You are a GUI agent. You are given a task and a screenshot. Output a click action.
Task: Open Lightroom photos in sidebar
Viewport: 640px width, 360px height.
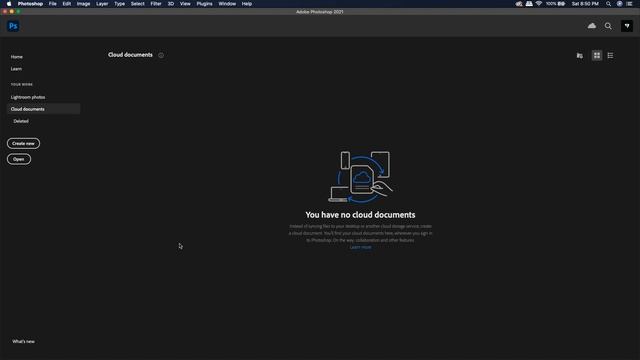[x=28, y=97]
